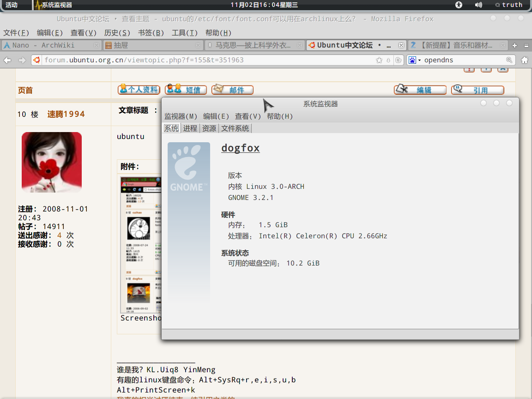
Task: Click the Firefox back arrow
Action: point(7,60)
